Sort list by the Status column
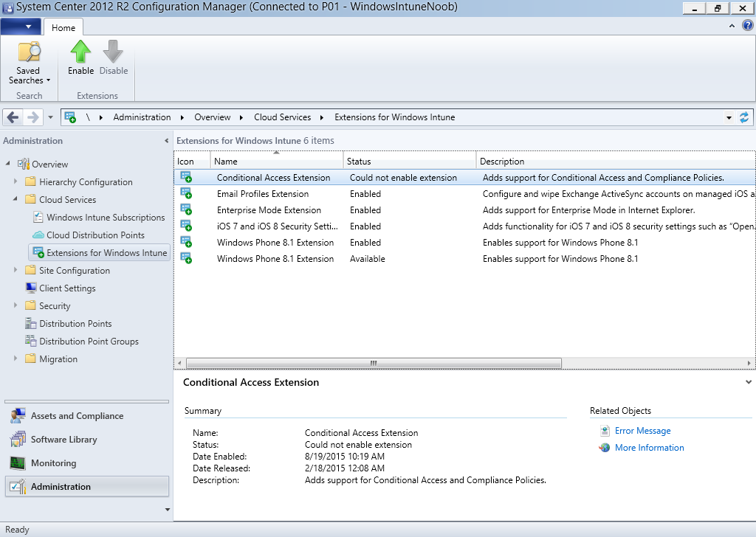The image size is (756, 537). (409, 162)
